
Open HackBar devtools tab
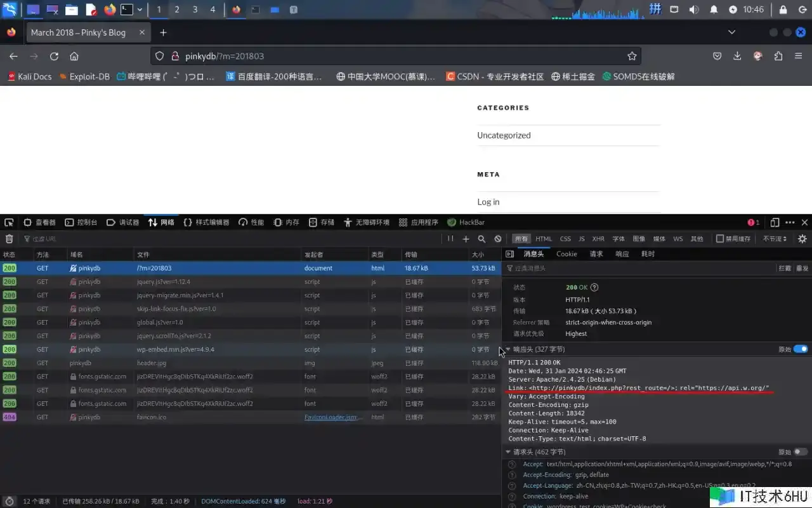466,222
